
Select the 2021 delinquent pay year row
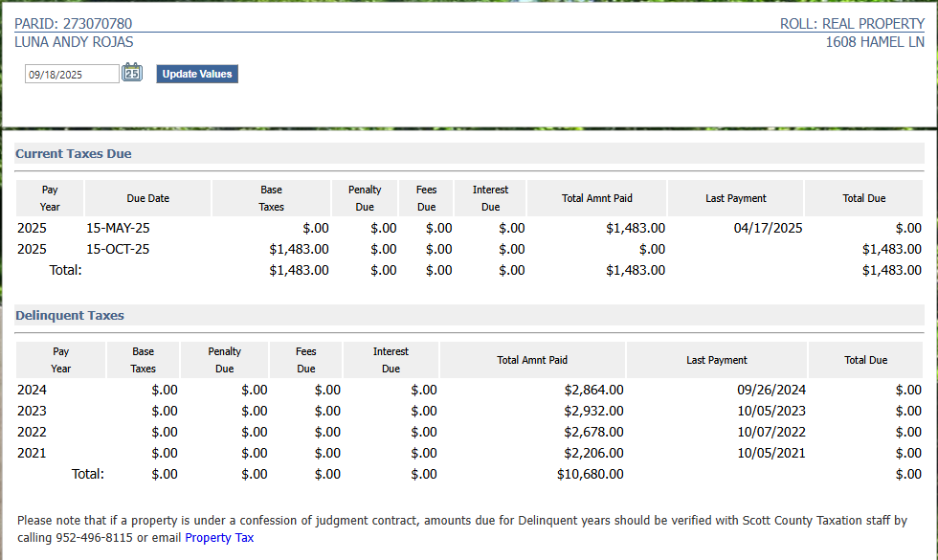(x=32, y=453)
